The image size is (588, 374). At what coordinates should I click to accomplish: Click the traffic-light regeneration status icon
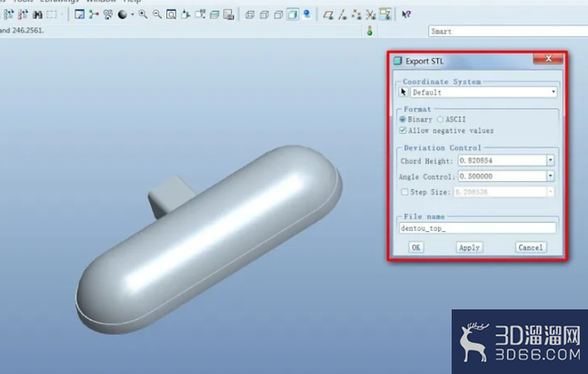coord(370,31)
